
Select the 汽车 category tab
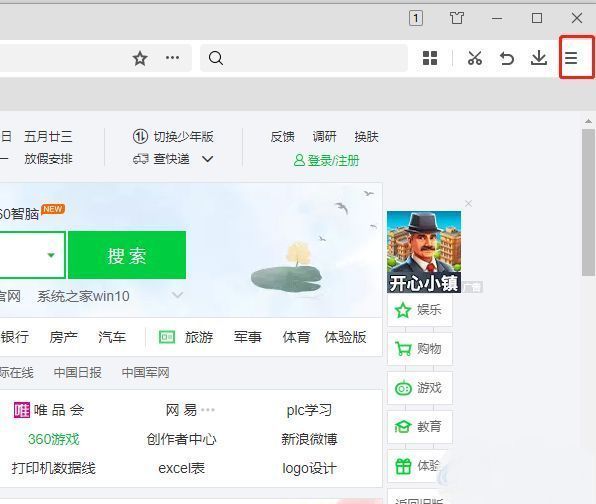pos(112,337)
